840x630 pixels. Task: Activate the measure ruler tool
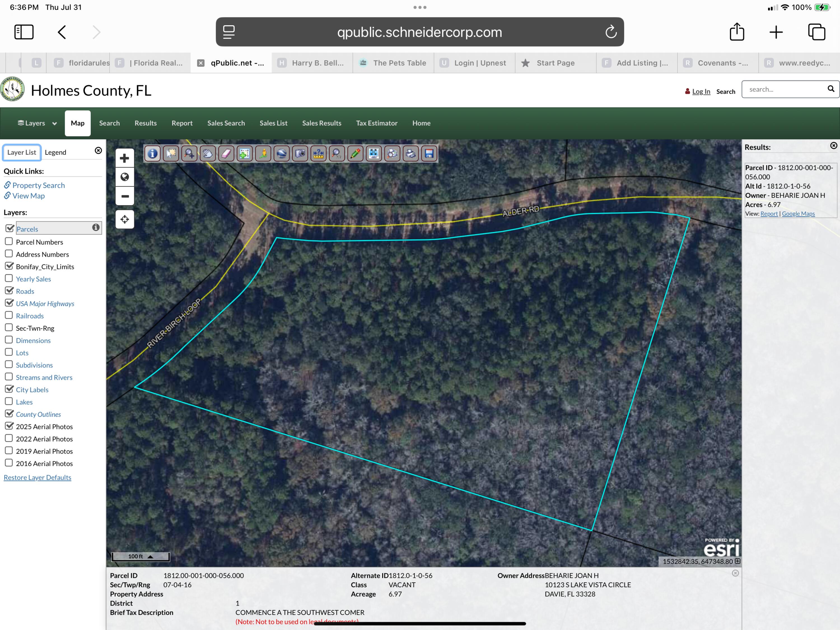pos(318,154)
